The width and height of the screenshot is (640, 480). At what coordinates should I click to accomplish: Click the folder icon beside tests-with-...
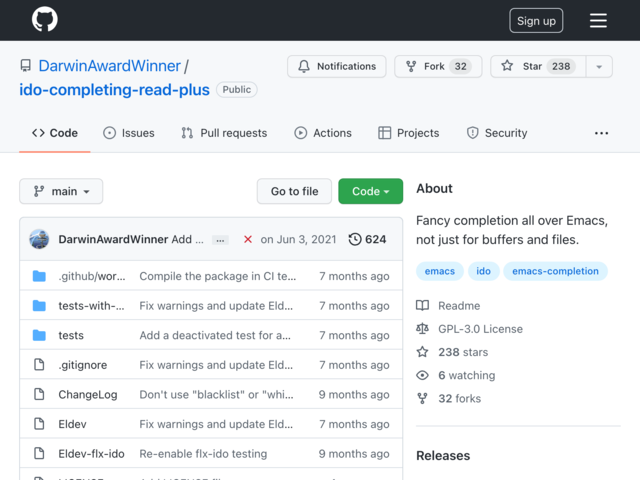[39, 306]
